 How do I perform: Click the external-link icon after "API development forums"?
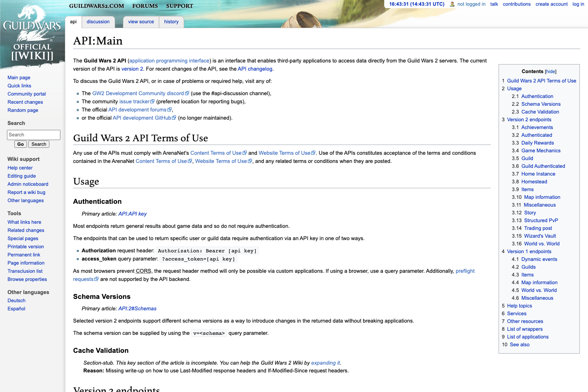pyautogui.click(x=170, y=109)
